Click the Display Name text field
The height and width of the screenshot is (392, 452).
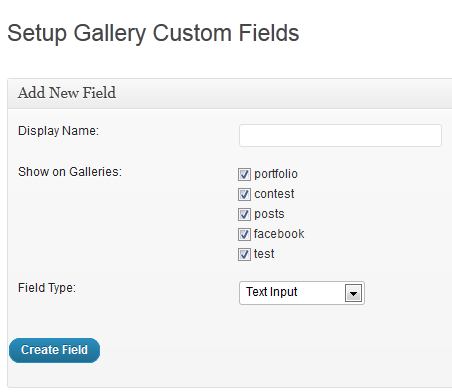click(x=340, y=135)
